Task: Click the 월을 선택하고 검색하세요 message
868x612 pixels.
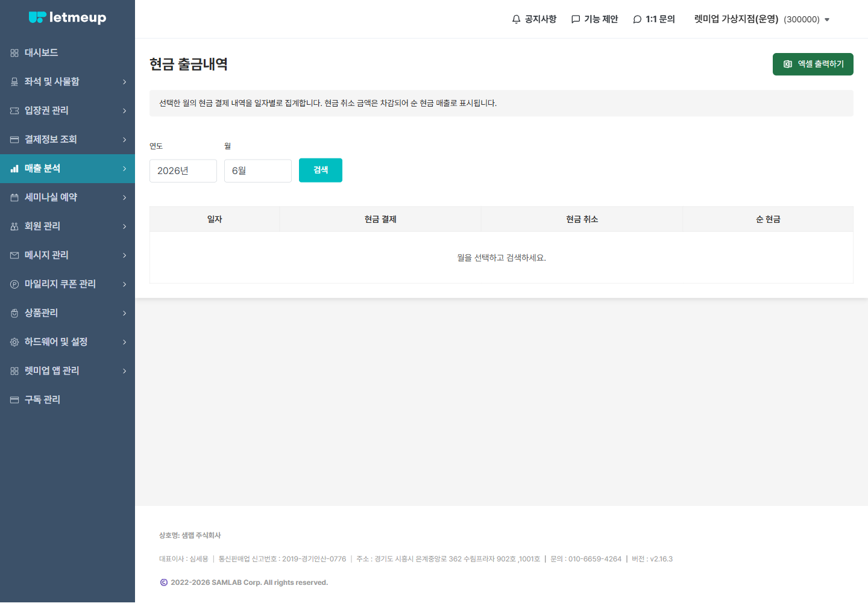Action: [502, 258]
